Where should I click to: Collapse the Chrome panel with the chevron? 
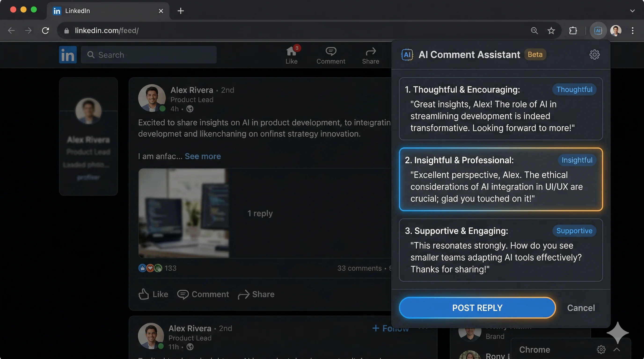pyautogui.click(x=616, y=349)
